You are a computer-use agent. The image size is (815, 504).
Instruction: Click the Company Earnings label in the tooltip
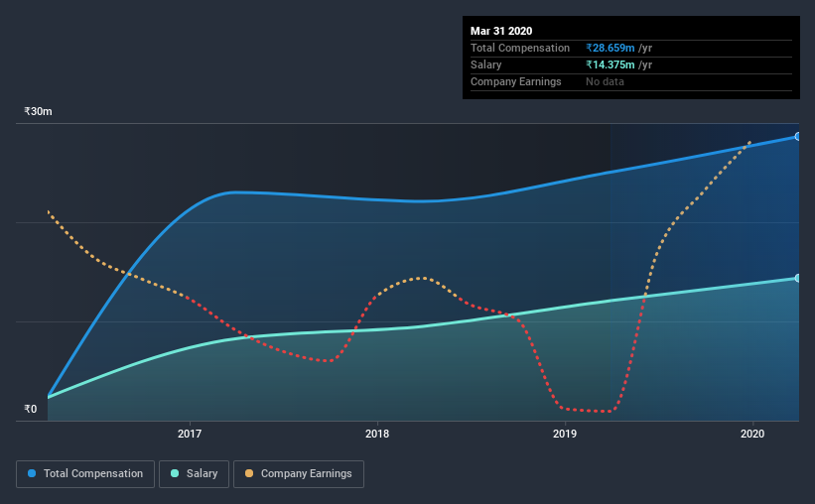(515, 81)
